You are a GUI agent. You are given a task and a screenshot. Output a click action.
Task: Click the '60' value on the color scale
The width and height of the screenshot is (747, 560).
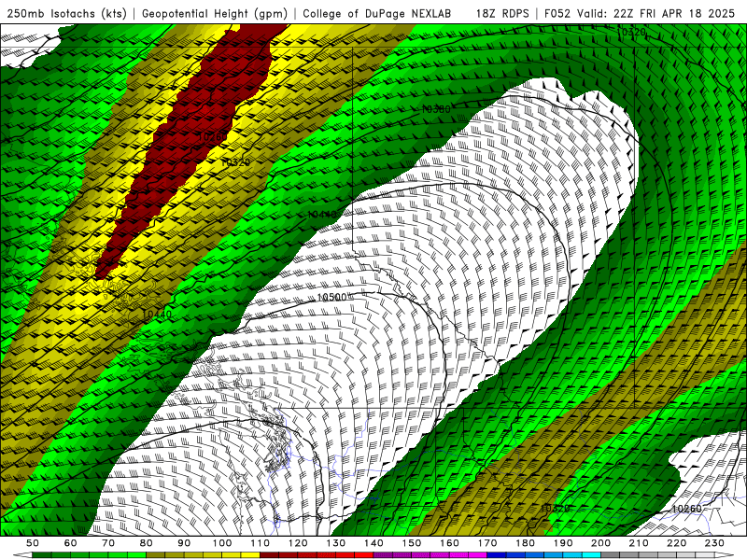click(71, 543)
